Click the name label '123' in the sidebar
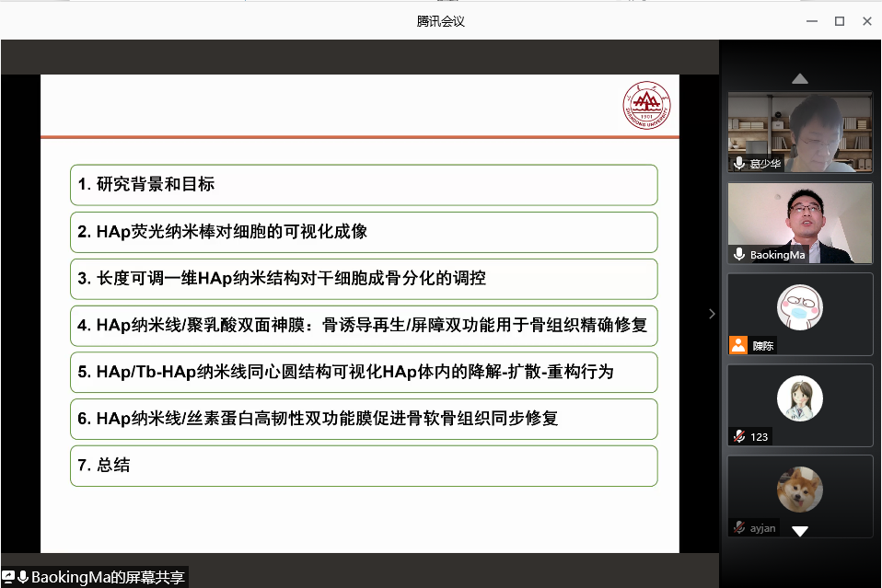The image size is (882, 588). click(x=759, y=437)
